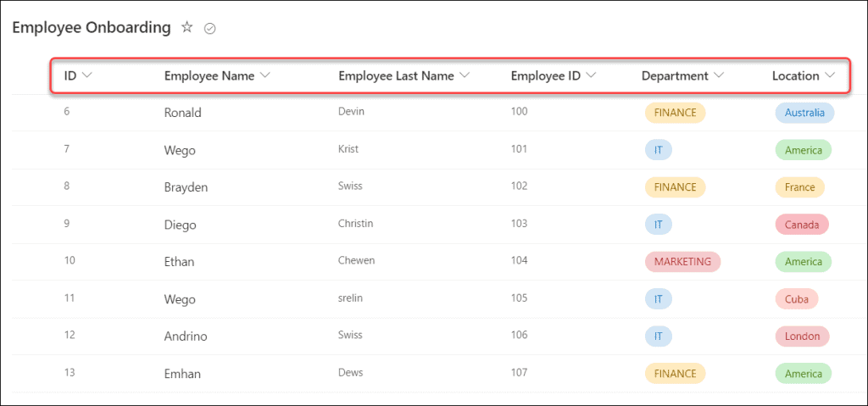The width and height of the screenshot is (868, 406).
Task: Click employee name Andrino
Action: pyautogui.click(x=186, y=336)
